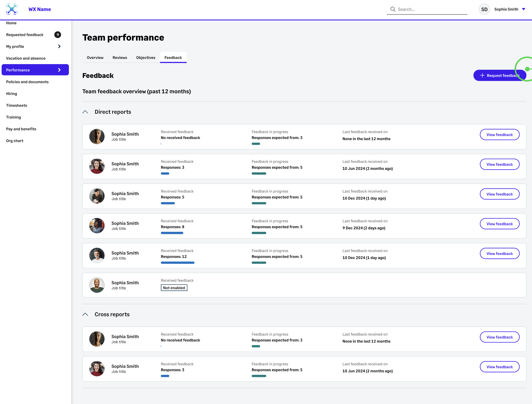The height and width of the screenshot is (404, 532).
Task: Click the WX logo icon
Action: click(12, 9)
